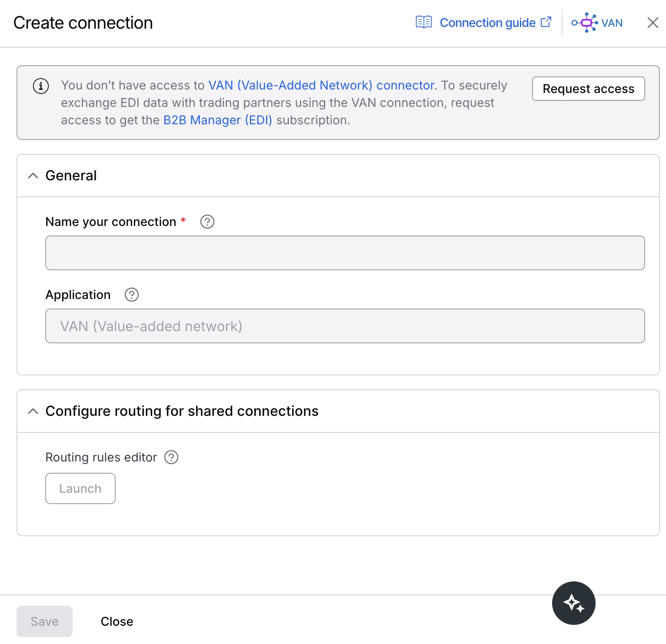666x644 pixels.
Task: Expand the General section chevron
Action: click(33, 176)
